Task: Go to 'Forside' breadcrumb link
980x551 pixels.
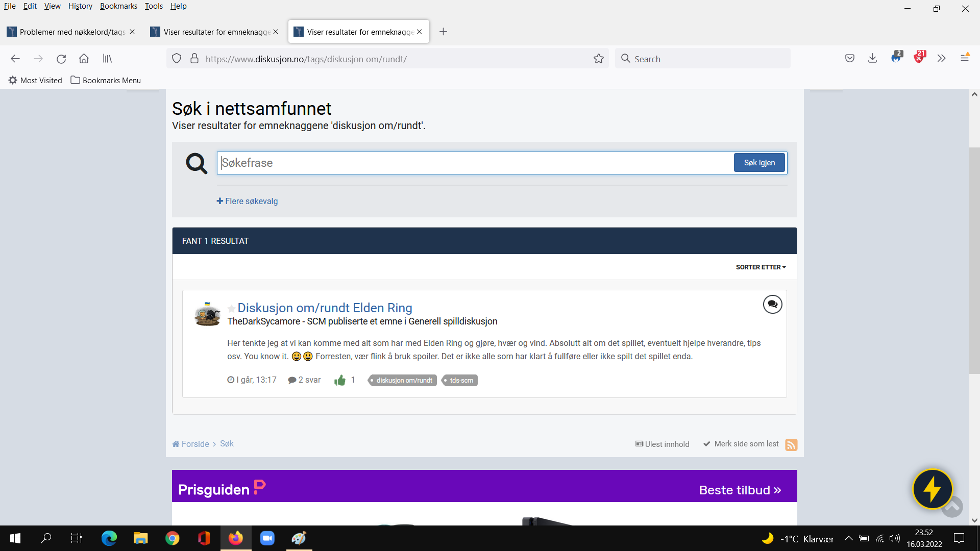Action: tap(190, 444)
